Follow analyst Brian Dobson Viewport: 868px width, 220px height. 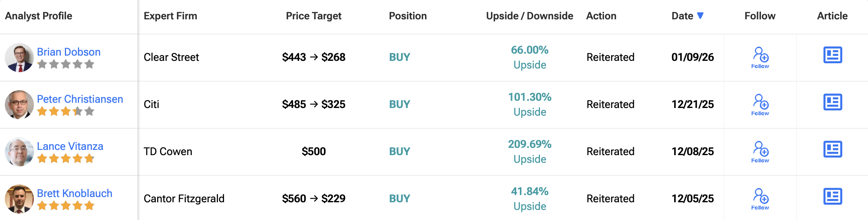point(760,58)
